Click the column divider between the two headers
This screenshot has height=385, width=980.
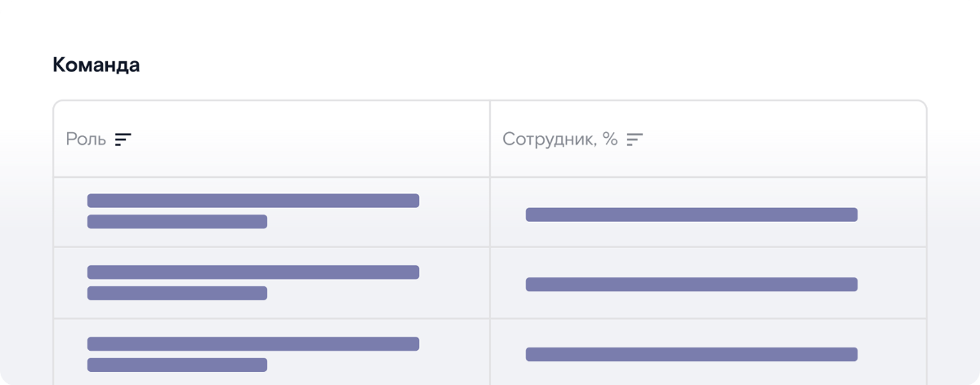[490, 139]
